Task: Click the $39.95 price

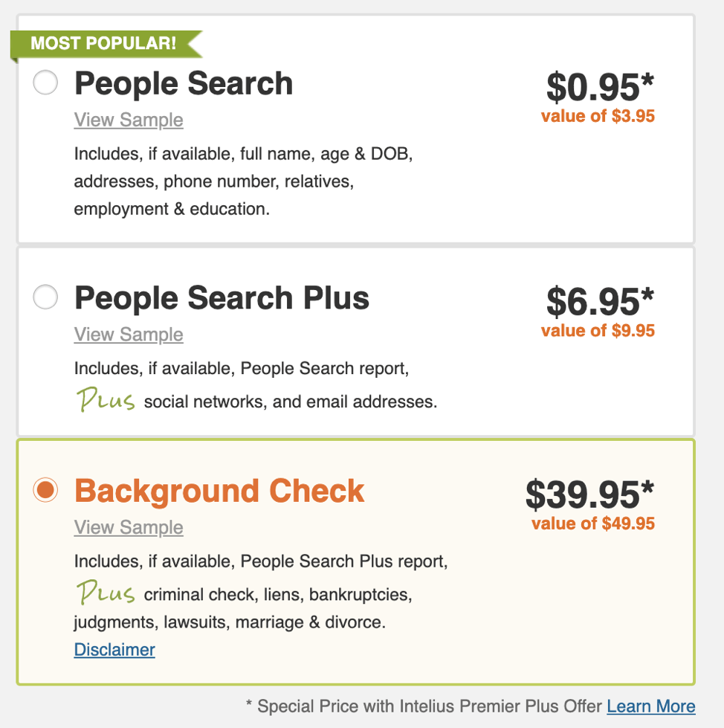Action: click(x=589, y=495)
